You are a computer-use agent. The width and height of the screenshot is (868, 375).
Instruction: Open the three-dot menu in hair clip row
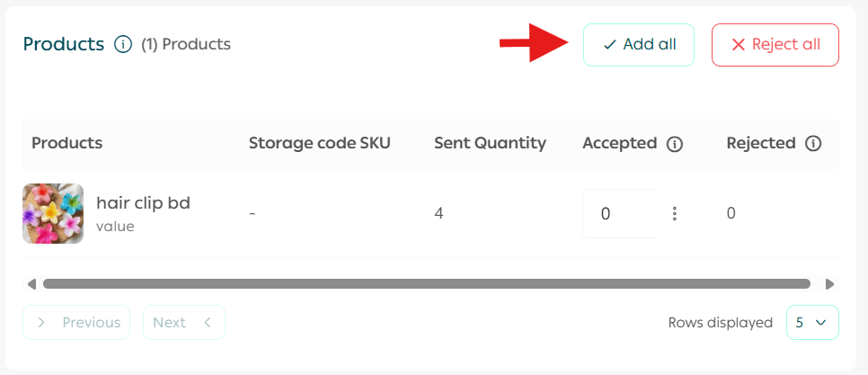pyautogui.click(x=674, y=214)
